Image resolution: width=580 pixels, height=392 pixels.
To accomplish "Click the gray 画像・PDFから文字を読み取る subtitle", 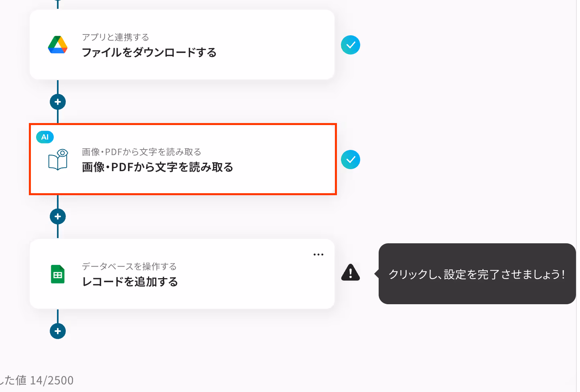I will pos(142,152).
